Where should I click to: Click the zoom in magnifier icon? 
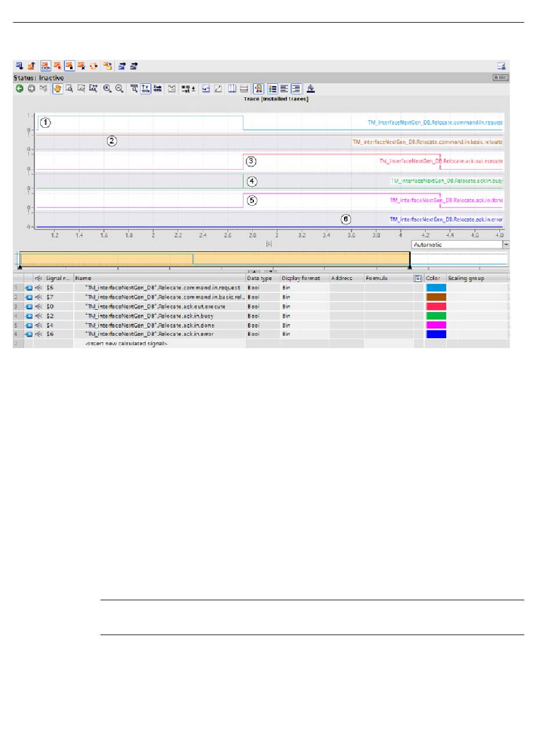coord(107,89)
